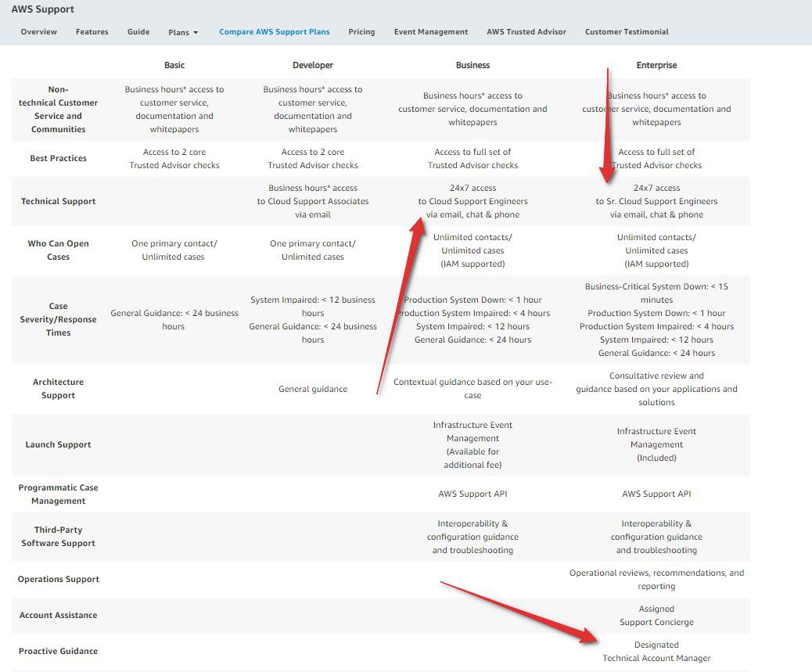The width and height of the screenshot is (812, 672).
Task: Click the Who Can Open Cases label
Action: tap(58, 250)
